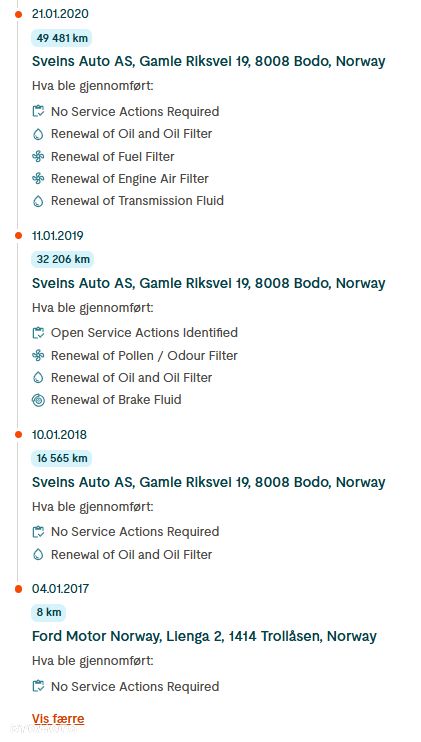Click the 32 206 km mileage badge
421x742 pixels.
click(x=63, y=259)
